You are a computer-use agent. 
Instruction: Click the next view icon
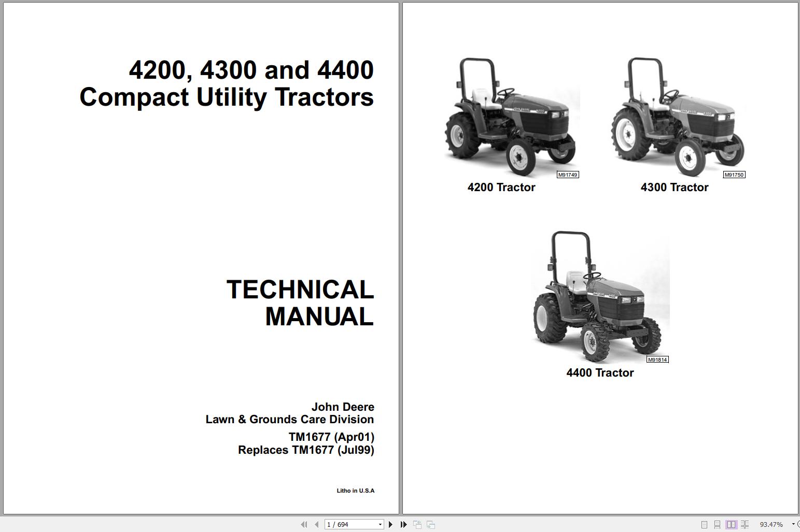(431, 524)
